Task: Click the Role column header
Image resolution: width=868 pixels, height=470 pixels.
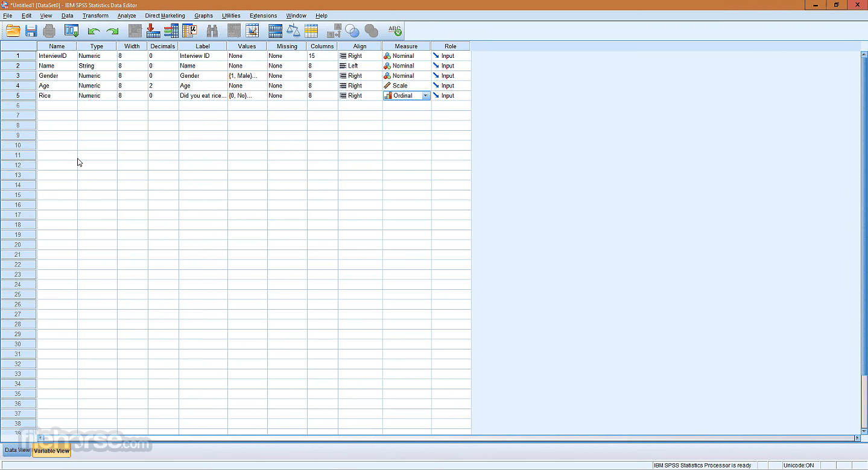Action: (x=451, y=46)
